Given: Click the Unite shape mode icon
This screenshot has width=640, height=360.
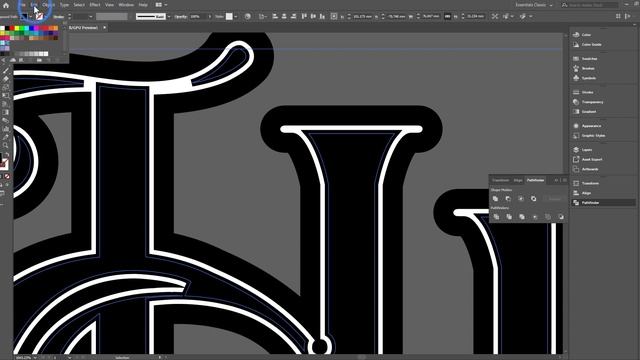Looking at the screenshot, I should (495, 199).
